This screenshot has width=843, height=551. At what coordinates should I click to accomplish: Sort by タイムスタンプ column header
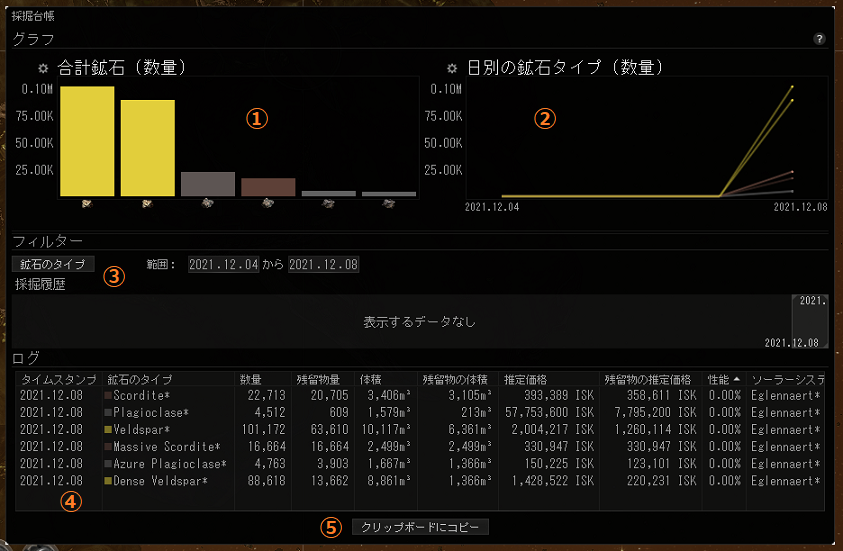point(59,380)
